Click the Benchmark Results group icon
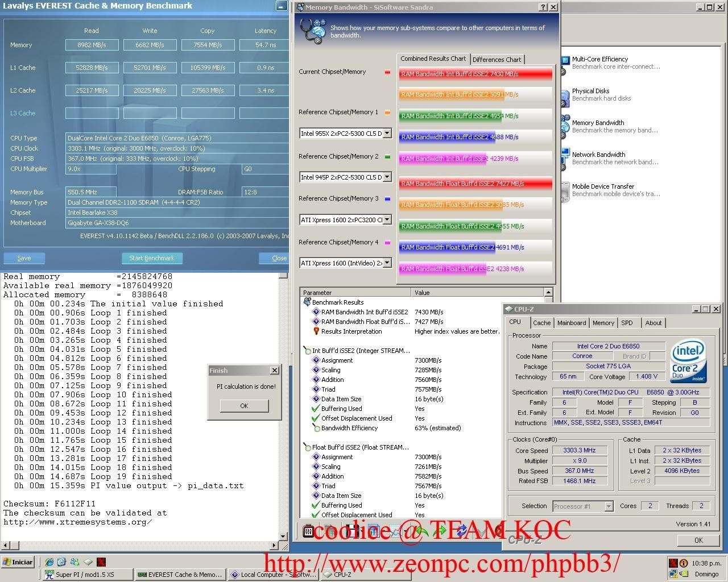The height and width of the screenshot is (582, 728). click(x=307, y=302)
